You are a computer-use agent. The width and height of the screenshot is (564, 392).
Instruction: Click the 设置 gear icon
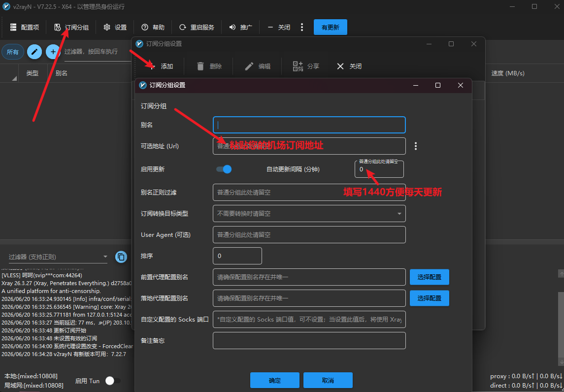coord(107,28)
